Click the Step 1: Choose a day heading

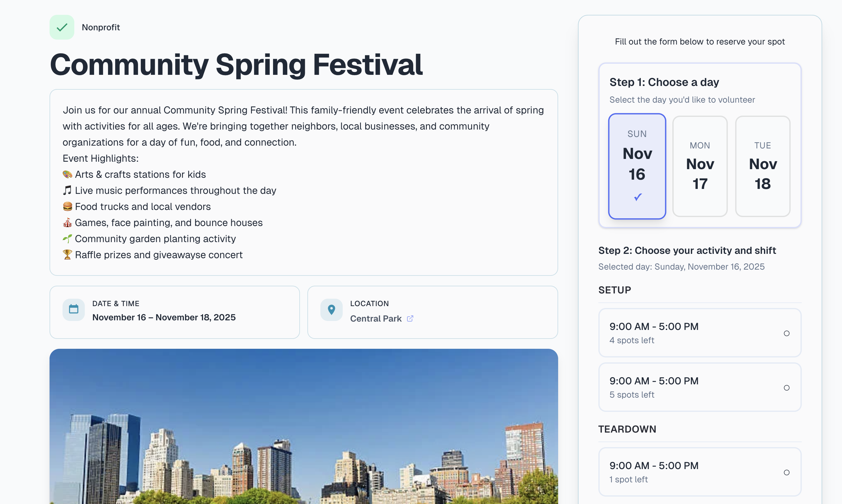coord(664,82)
